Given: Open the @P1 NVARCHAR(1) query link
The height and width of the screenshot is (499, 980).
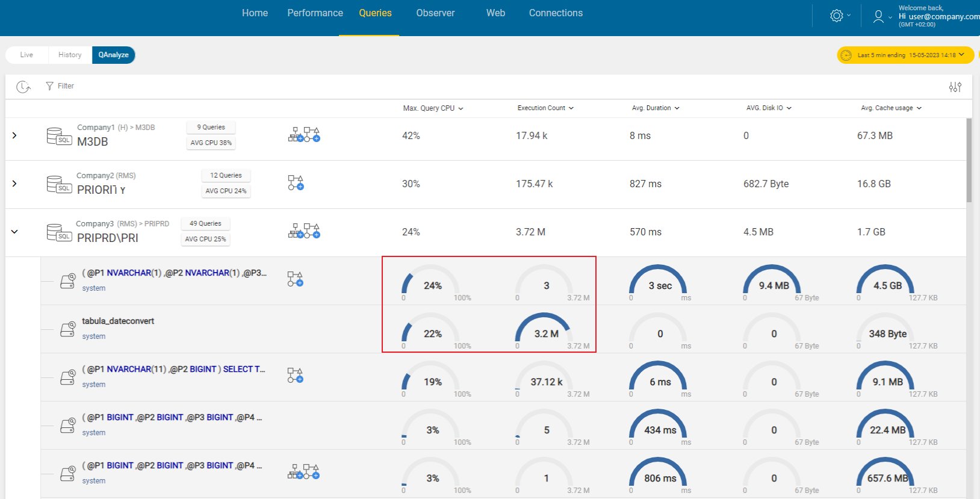Looking at the screenshot, I should 175,273.
